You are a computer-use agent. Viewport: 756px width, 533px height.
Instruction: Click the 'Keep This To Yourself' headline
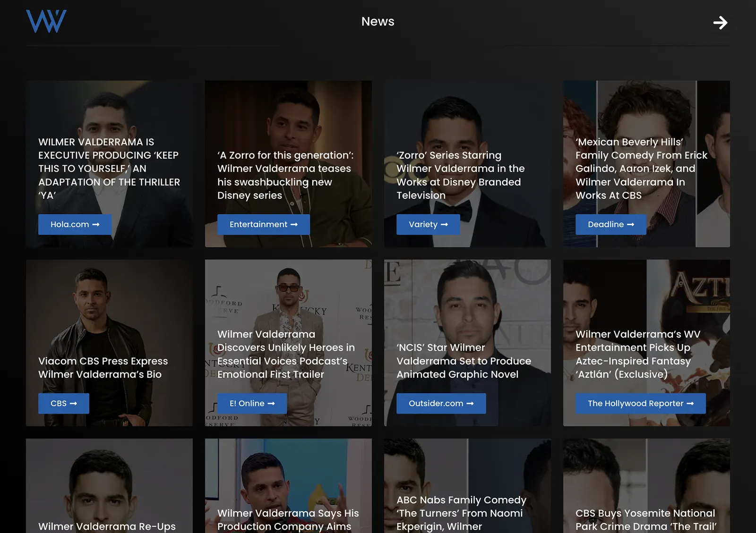[x=109, y=169]
